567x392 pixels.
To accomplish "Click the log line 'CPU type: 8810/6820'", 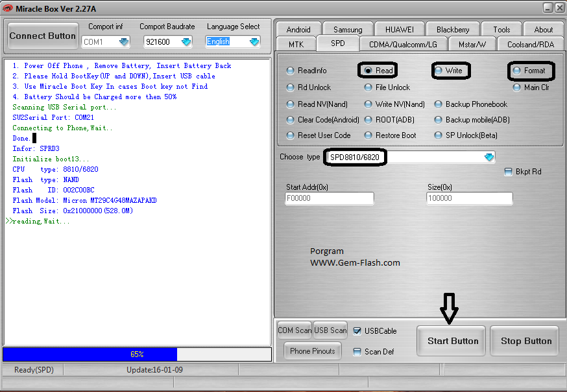I will pyautogui.click(x=55, y=170).
